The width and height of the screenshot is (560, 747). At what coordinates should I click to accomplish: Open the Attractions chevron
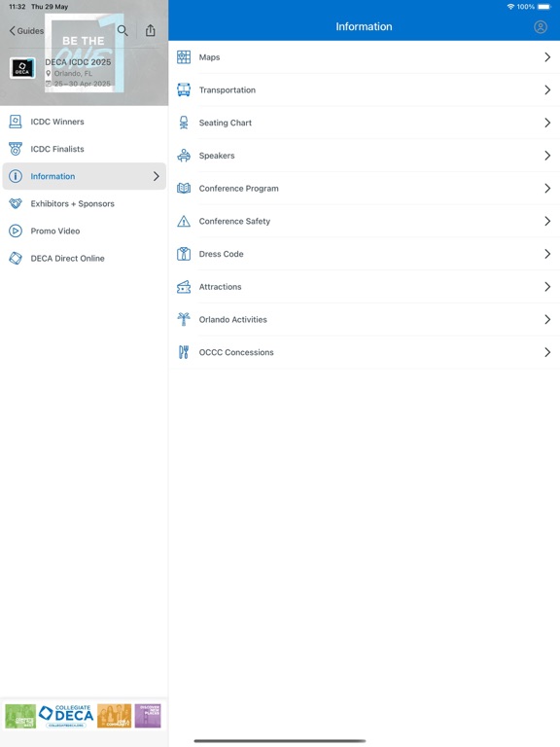tap(547, 287)
